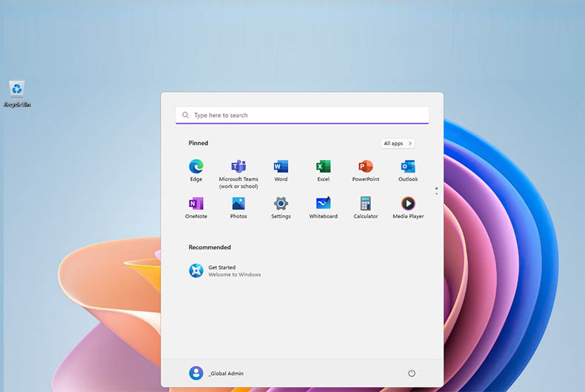Open the power options button
This screenshot has height=392, width=585.
point(412,373)
